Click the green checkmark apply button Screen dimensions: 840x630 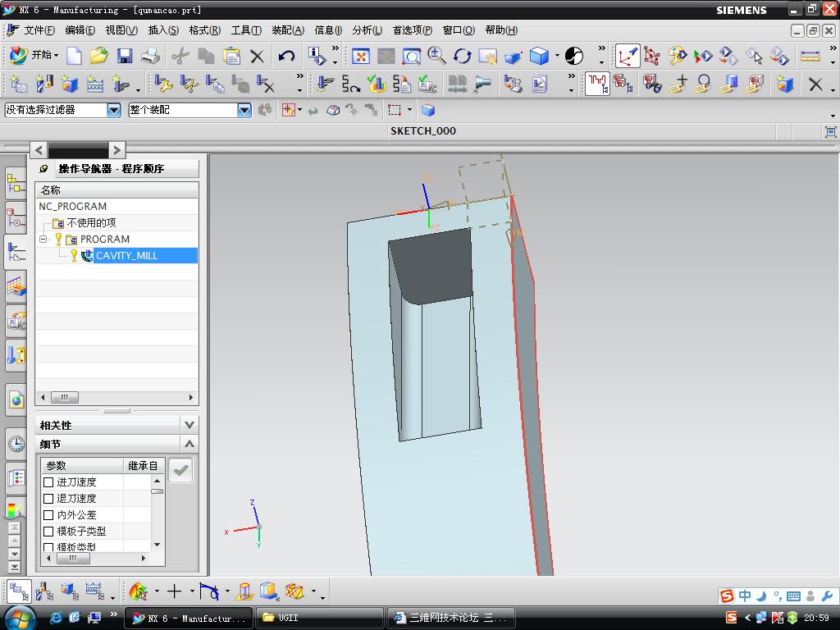pos(180,470)
